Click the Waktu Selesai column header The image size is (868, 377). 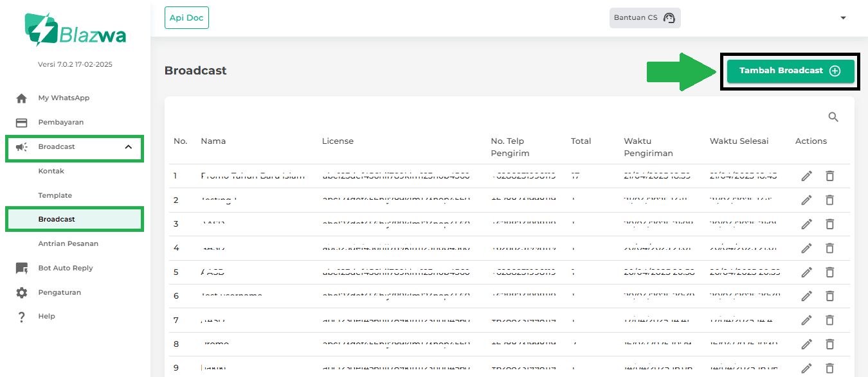pos(739,141)
